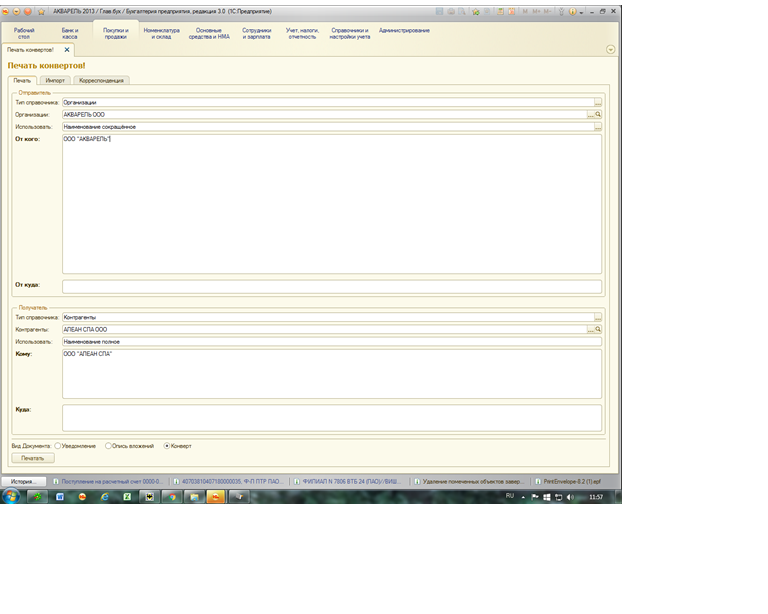This screenshot has width=768, height=614.
Task: Select the Опись вложений radio button
Action: pyautogui.click(x=108, y=445)
